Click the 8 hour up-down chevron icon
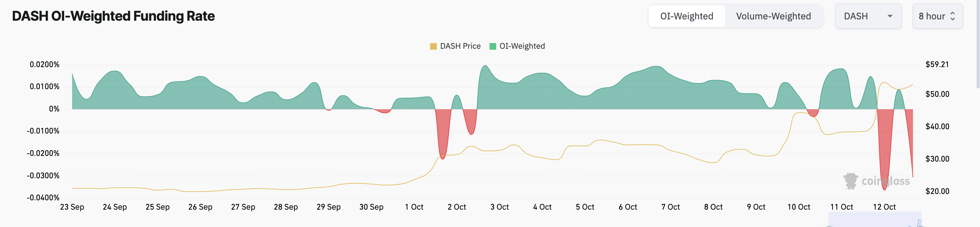Screen dimensions: 980x227 click(x=953, y=16)
